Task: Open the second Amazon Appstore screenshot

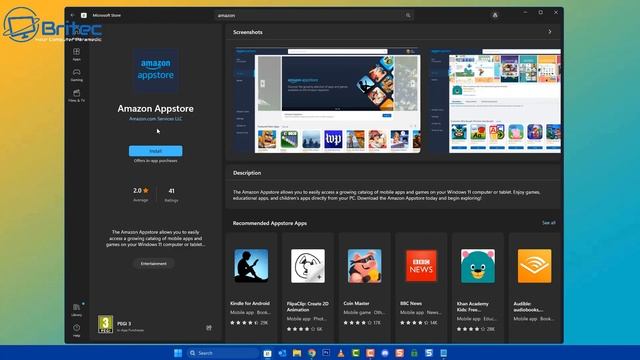Action: coord(496,100)
